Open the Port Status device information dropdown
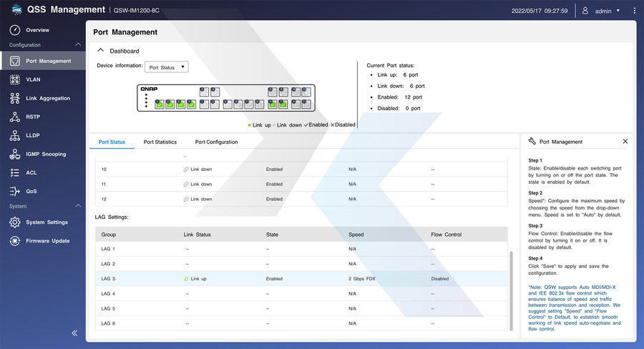This screenshot has height=349, width=644. [166, 67]
